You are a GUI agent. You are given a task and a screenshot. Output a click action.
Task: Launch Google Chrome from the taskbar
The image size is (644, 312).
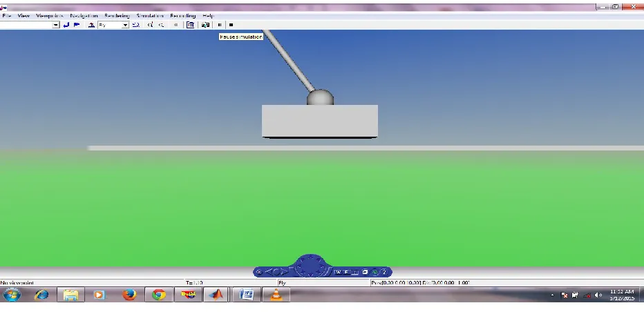pos(158,295)
